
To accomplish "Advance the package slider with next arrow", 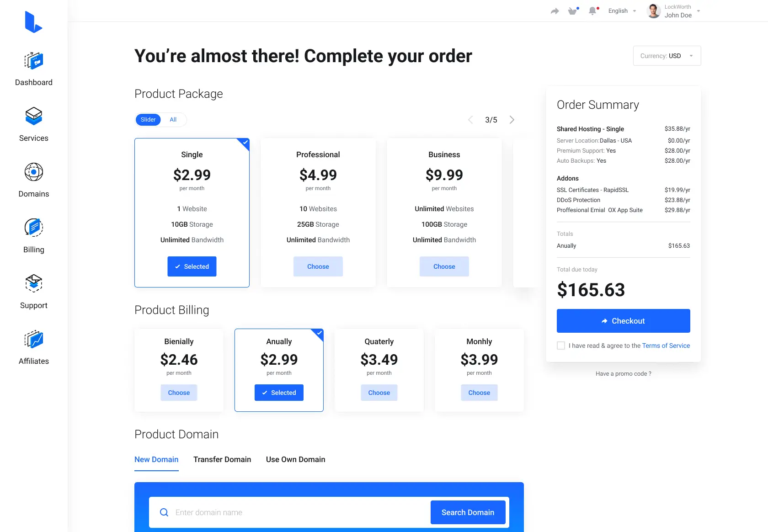I will tap(512, 120).
